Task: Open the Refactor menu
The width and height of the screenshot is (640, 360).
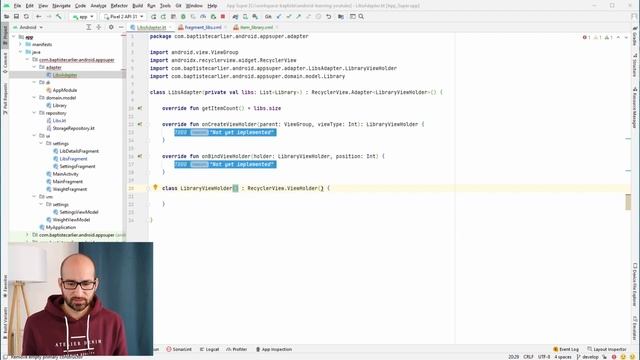Action: (119, 6)
